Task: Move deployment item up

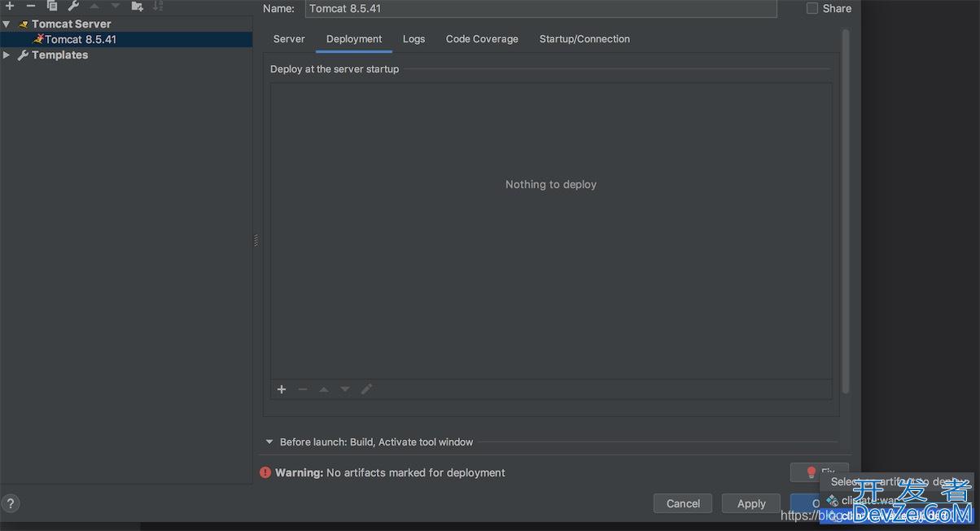Action: tap(324, 389)
